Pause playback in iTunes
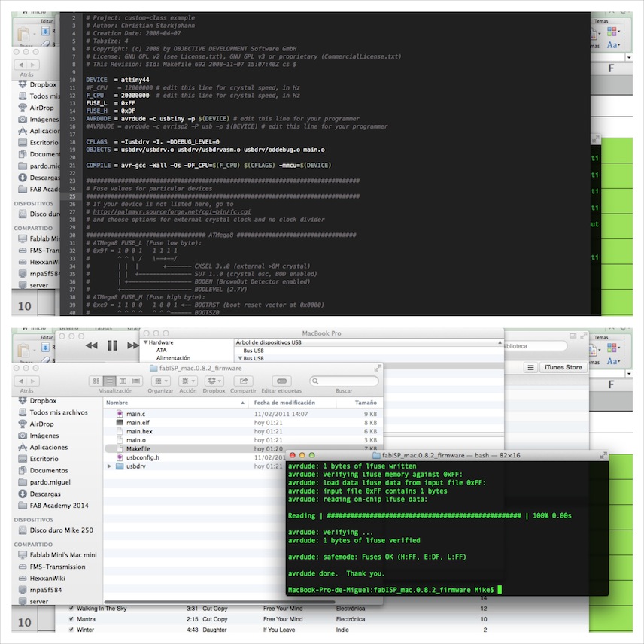 tap(113, 345)
